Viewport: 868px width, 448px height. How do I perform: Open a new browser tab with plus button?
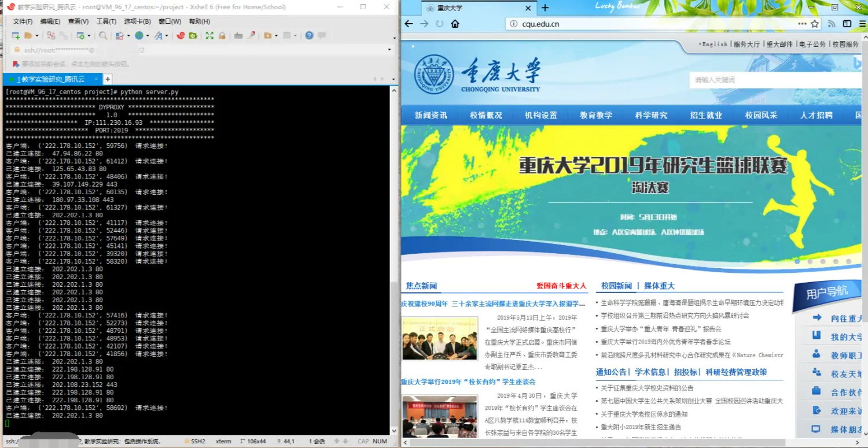click(545, 8)
